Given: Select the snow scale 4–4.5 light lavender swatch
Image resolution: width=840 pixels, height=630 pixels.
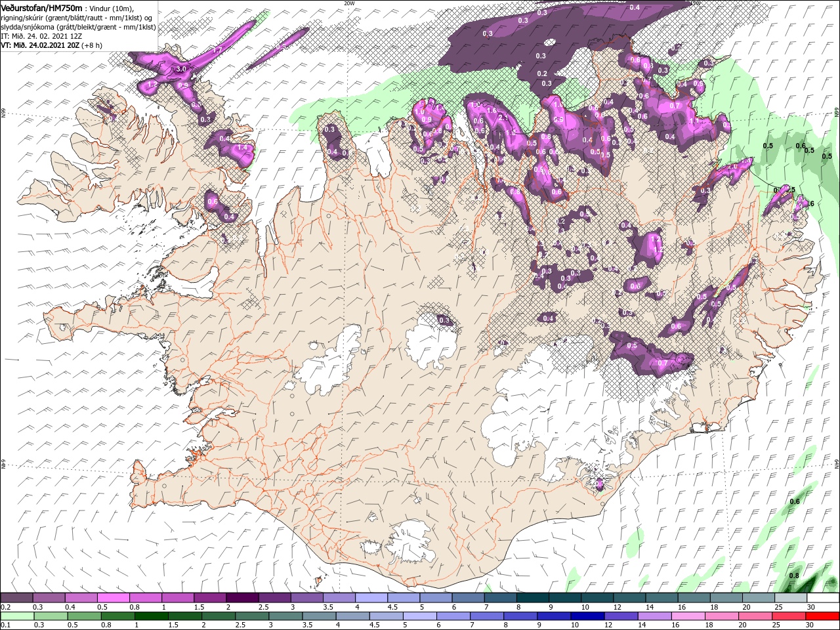Looking at the screenshot, I should [x=371, y=598].
